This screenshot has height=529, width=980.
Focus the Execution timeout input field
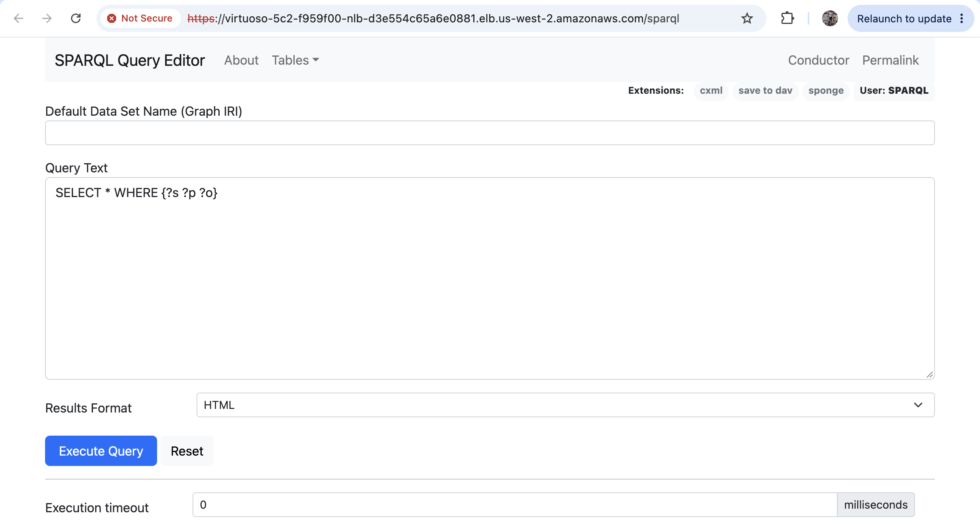click(x=515, y=505)
